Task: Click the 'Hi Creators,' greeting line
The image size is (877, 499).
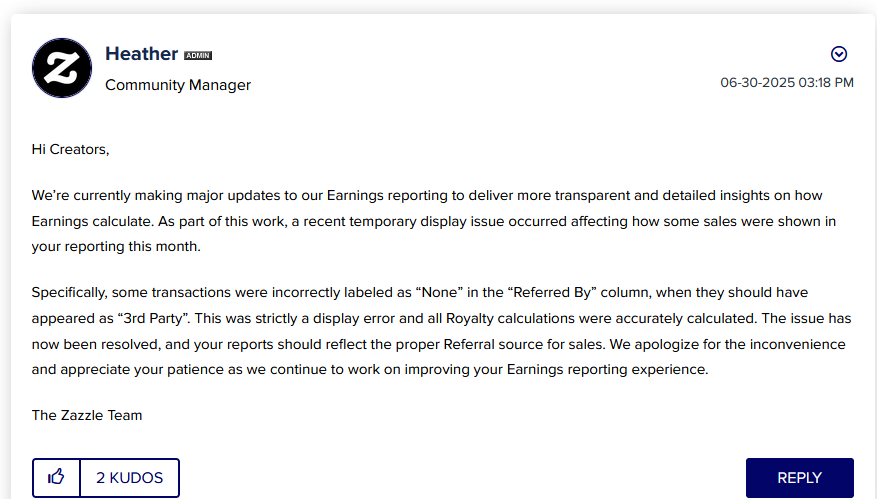Action: pos(70,149)
